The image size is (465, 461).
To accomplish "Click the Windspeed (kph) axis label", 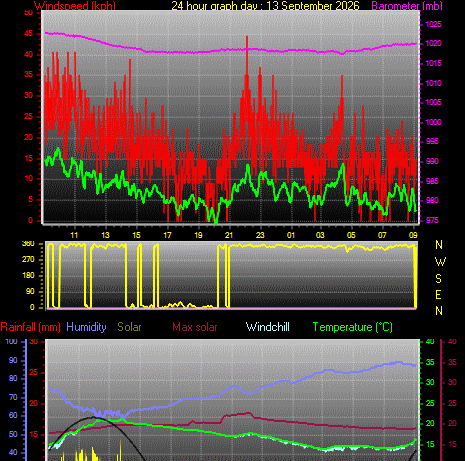I will [x=75, y=5].
